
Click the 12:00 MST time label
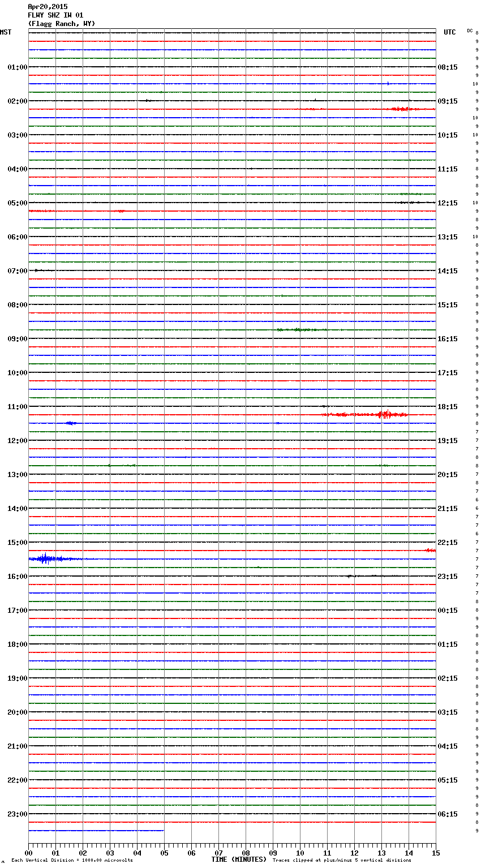[x=17, y=441]
